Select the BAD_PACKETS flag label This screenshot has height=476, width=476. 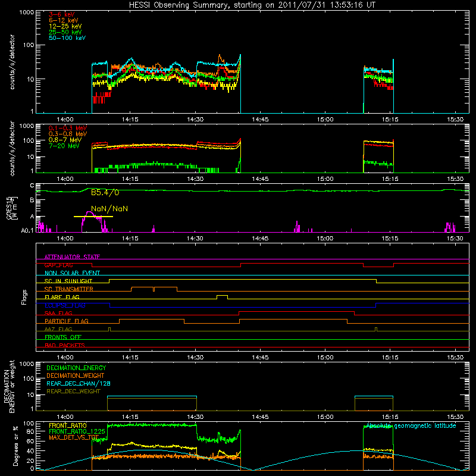point(65,345)
